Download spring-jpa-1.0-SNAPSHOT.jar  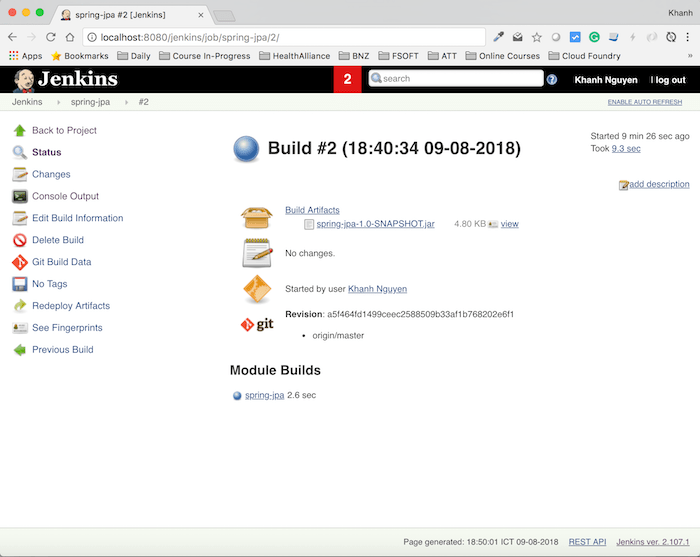tap(375, 224)
